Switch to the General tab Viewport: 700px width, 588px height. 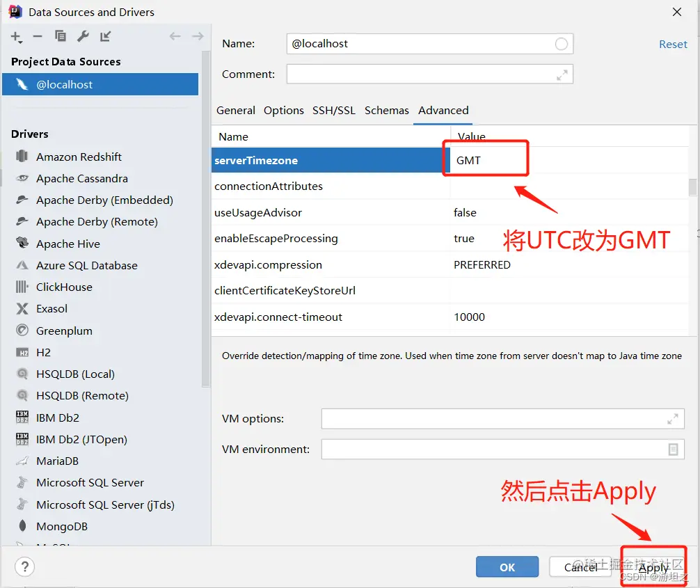(x=236, y=110)
